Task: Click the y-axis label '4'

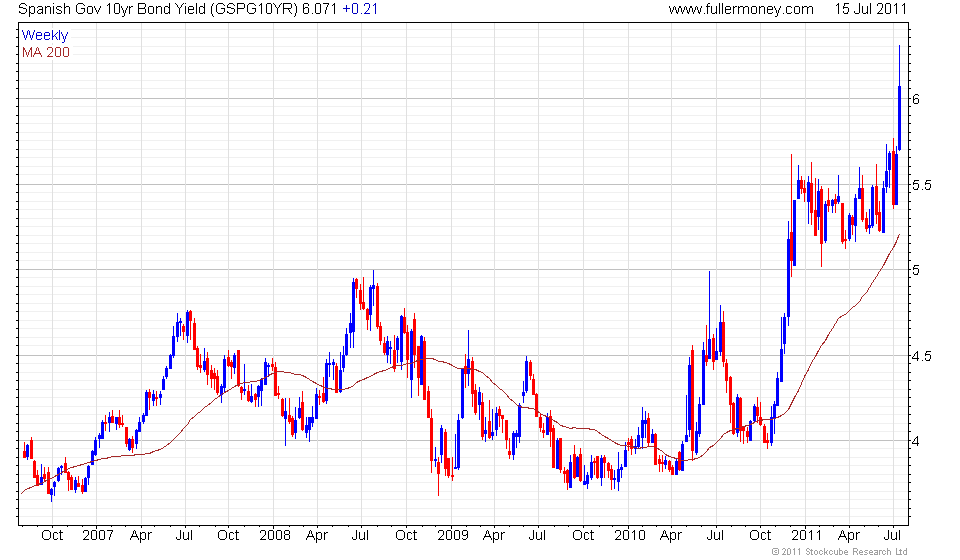Action: point(916,441)
